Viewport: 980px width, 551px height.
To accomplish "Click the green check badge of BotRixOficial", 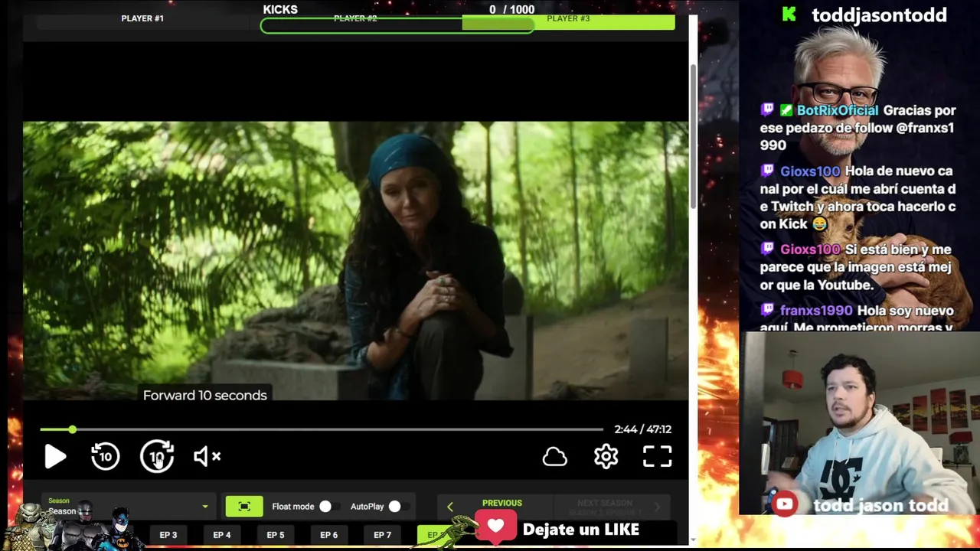I will click(x=786, y=110).
